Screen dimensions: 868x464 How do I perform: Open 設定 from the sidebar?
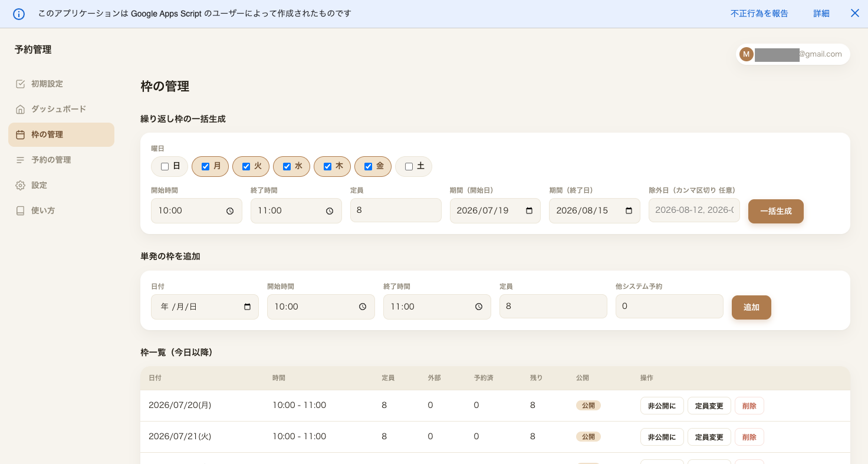[x=61, y=185]
